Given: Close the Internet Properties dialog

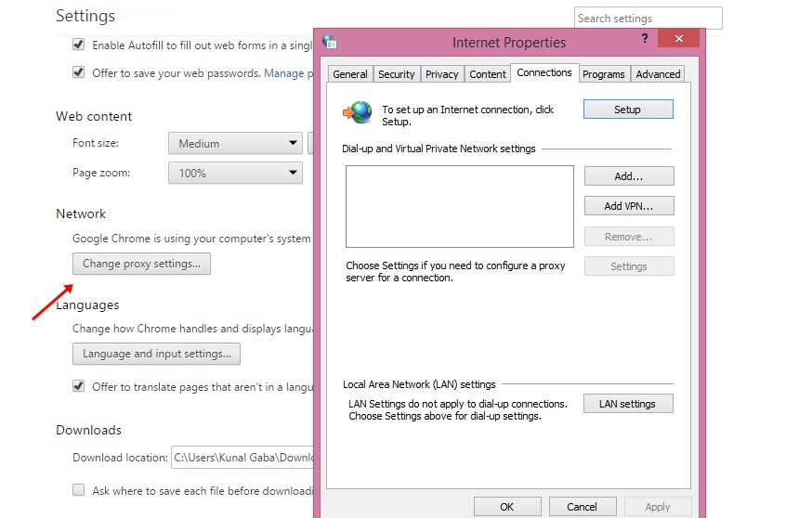Looking at the screenshot, I should 678,39.
